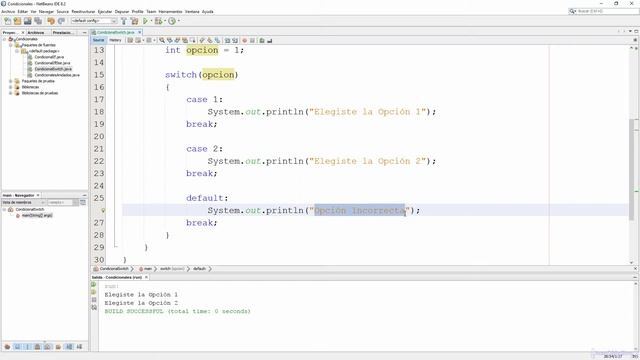
Task: Select CondicionalIf.java in project tree
Action: coord(49,57)
